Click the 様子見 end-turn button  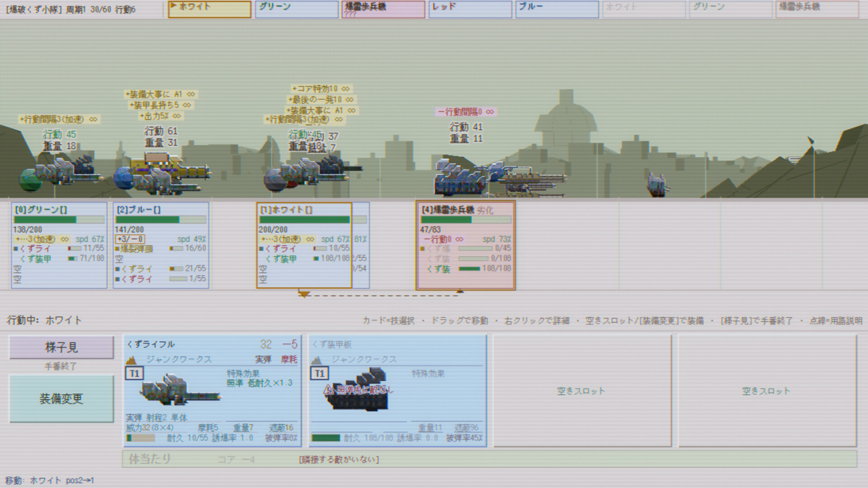point(61,347)
